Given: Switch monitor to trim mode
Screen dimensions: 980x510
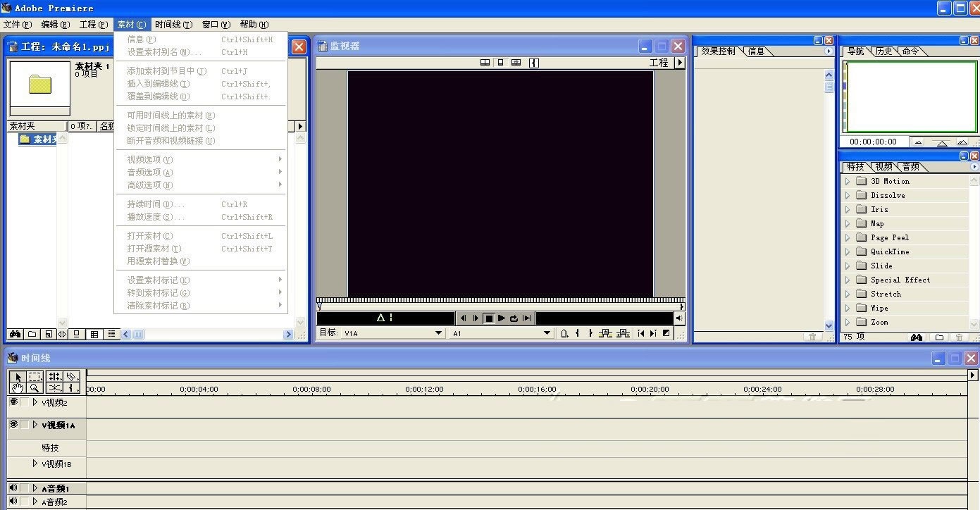Looking at the screenshot, I should tap(516, 63).
